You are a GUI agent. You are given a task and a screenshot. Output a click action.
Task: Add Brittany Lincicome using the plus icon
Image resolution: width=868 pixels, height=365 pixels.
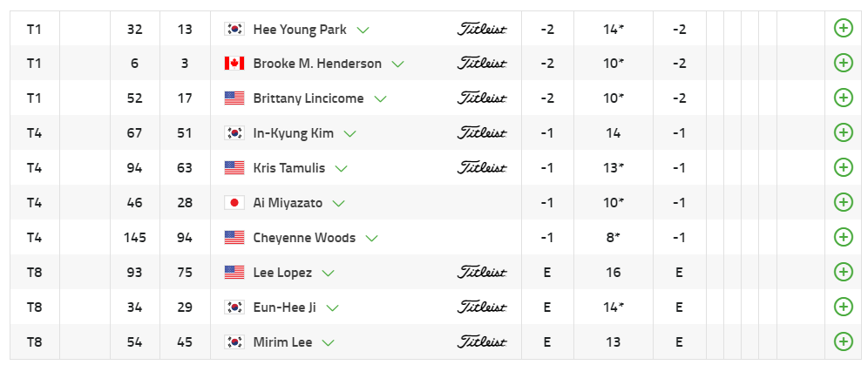pos(843,98)
